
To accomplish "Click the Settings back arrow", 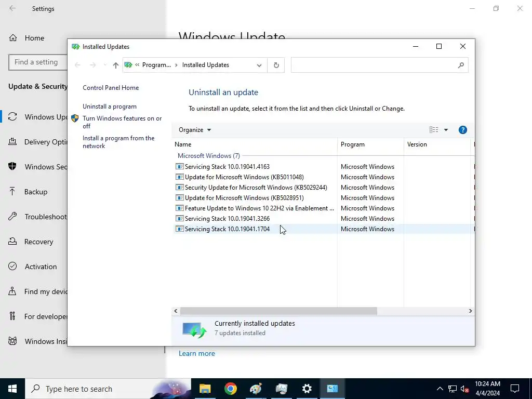I will [12, 8].
